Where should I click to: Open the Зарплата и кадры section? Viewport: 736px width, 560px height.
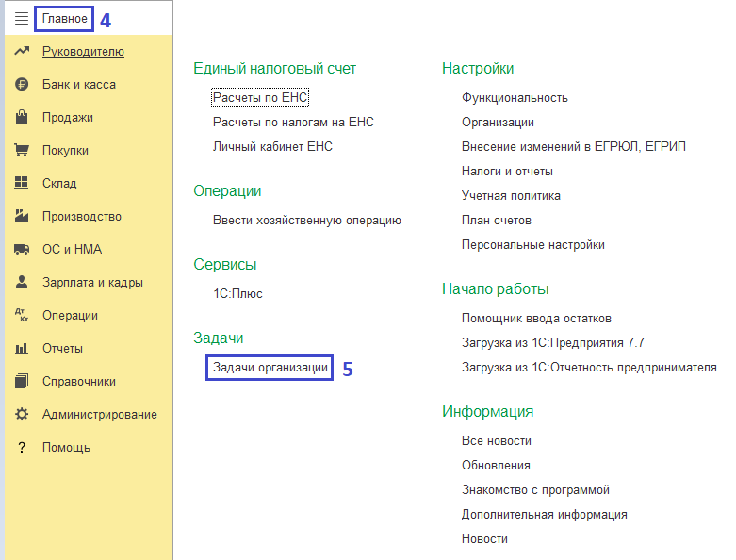(92, 283)
